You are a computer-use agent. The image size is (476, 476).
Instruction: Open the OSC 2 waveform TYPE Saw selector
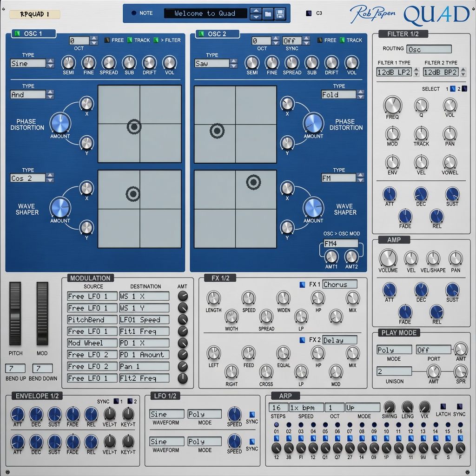click(x=212, y=63)
